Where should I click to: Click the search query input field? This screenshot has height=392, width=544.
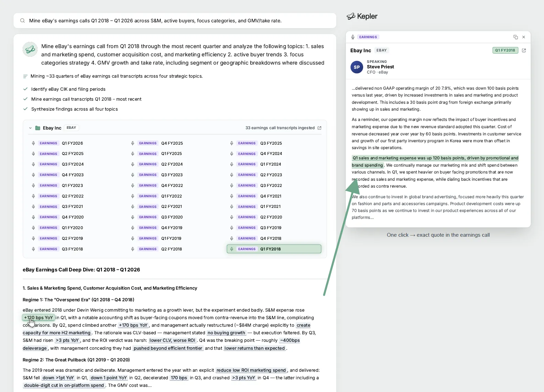click(x=175, y=21)
